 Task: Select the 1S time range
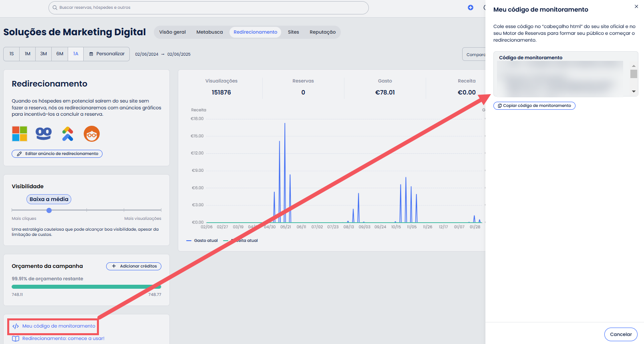(x=12, y=54)
